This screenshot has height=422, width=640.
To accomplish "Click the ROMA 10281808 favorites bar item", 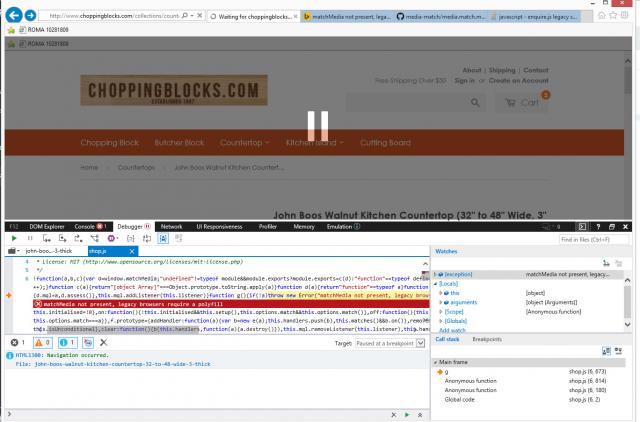I will click(x=44, y=30).
